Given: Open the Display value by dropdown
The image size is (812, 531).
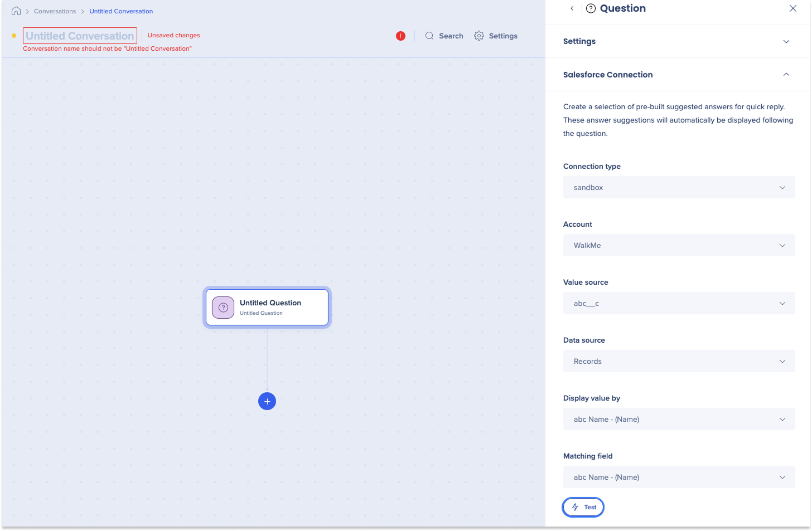Looking at the screenshot, I should click(679, 420).
